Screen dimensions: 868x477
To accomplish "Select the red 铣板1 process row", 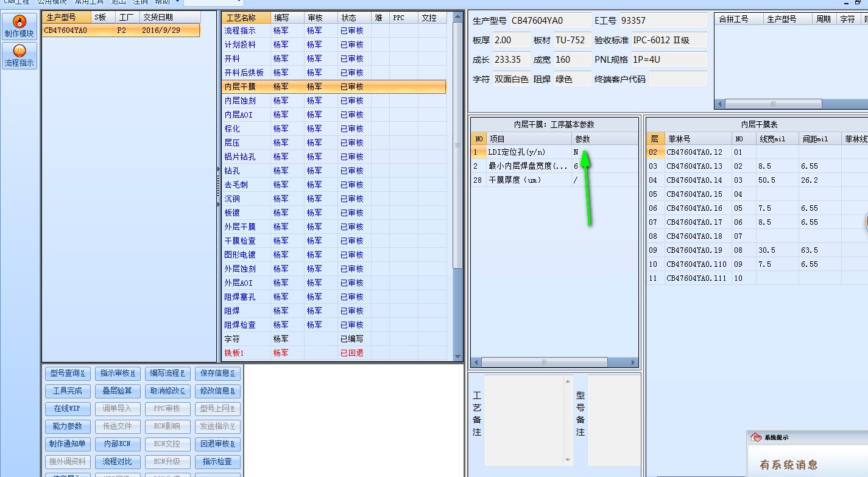I will point(334,353).
